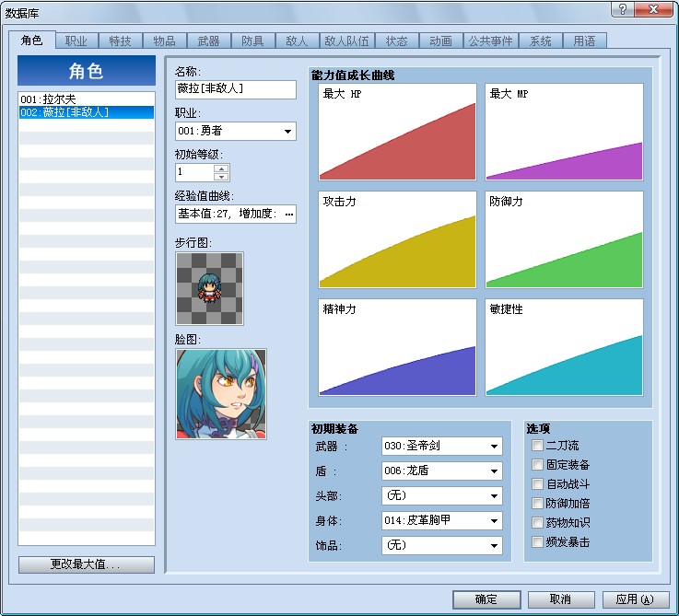Enable the 二刀流 checkbox
Image resolution: width=679 pixels, height=616 pixels.
pyautogui.click(x=537, y=445)
